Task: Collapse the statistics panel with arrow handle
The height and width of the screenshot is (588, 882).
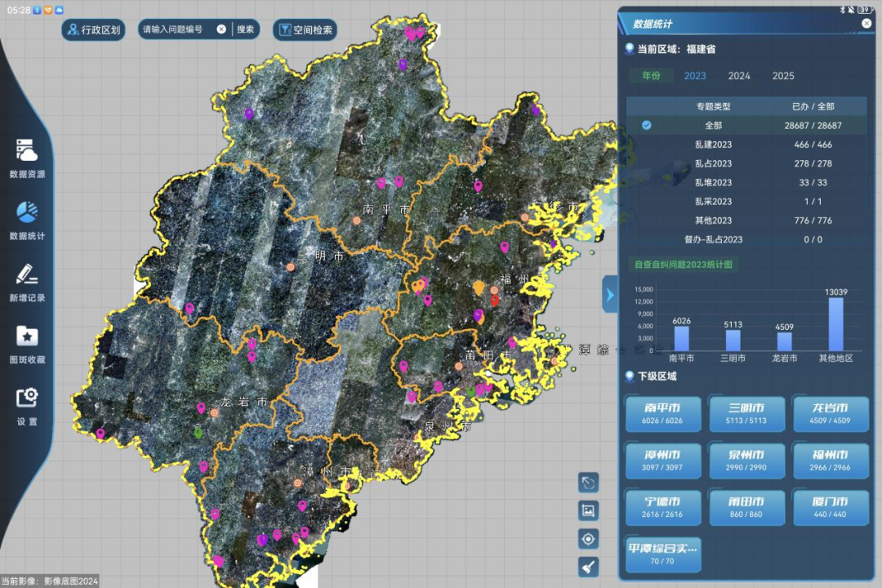Action: pos(609,294)
